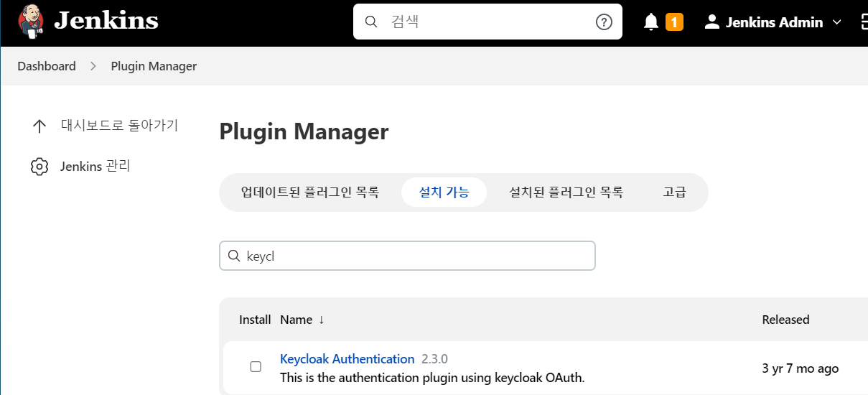Screen dimensions: 868x395
Task: Select the 설치 가능 tab
Action: pos(444,192)
